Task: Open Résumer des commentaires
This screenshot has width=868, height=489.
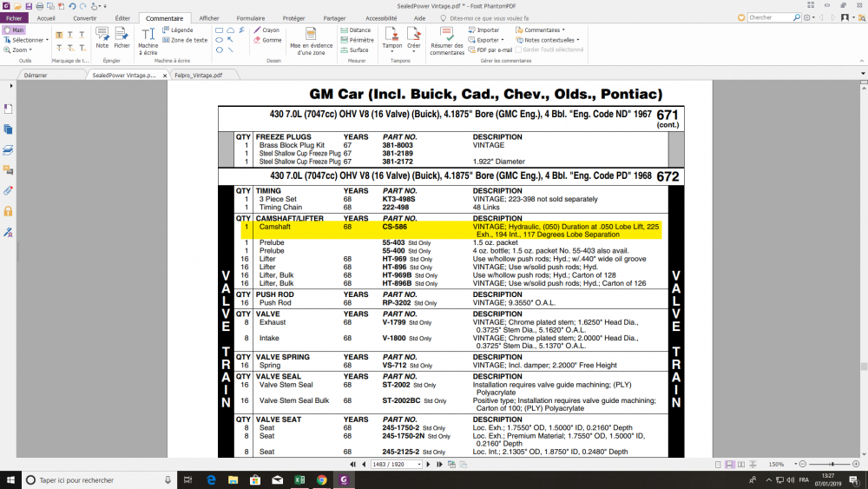Action: click(x=447, y=42)
